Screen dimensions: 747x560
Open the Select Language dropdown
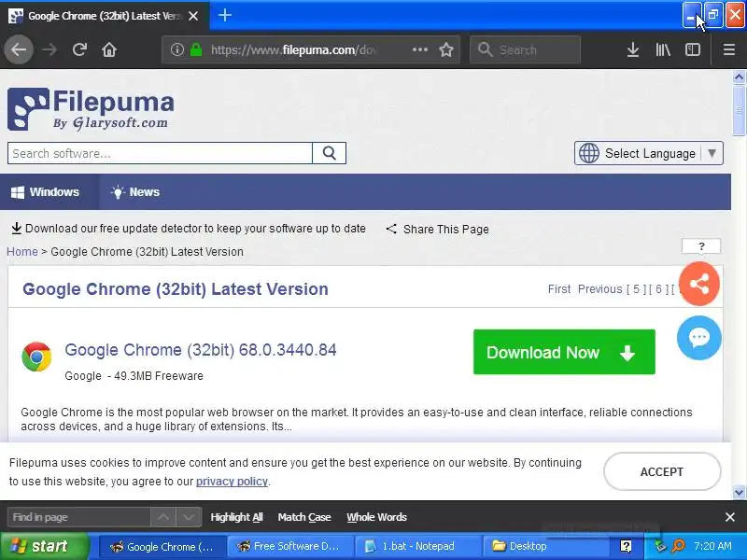coord(649,153)
